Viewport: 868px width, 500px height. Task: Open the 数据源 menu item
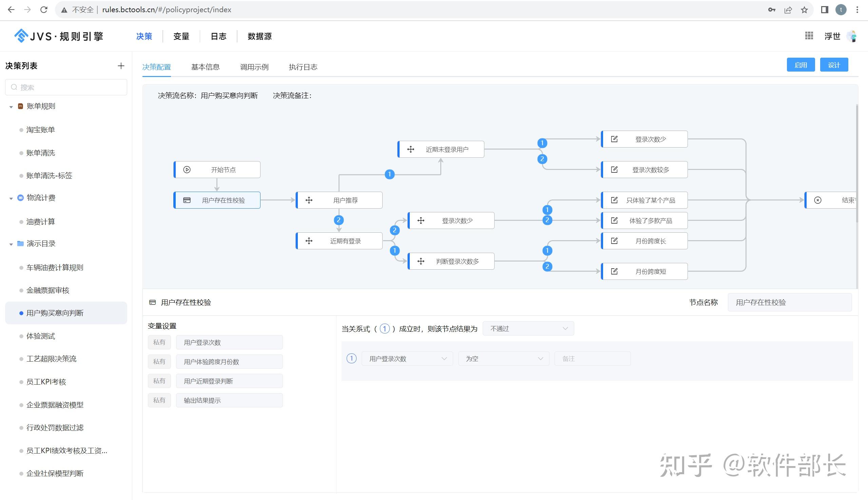pos(259,36)
